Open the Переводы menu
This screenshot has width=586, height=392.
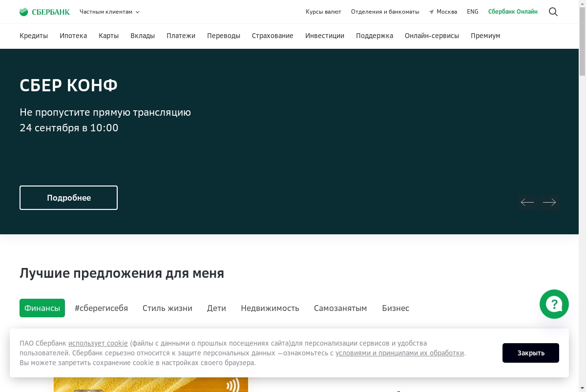click(x=224, y=36)
